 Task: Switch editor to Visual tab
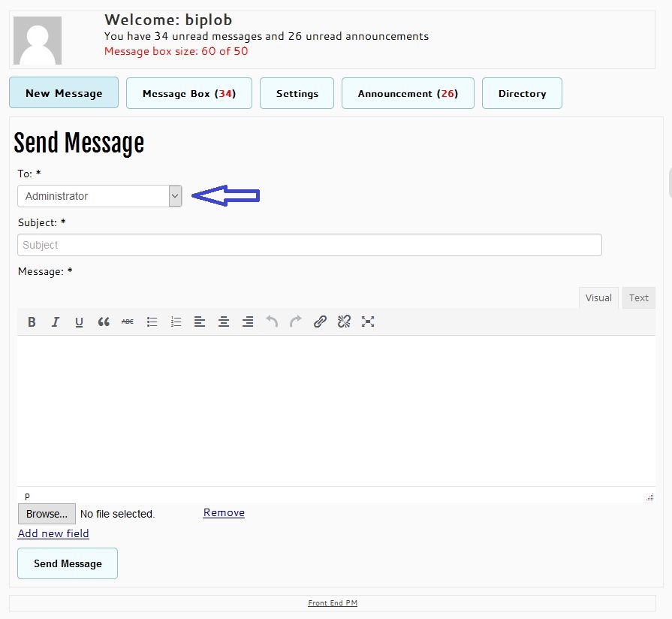598,297
